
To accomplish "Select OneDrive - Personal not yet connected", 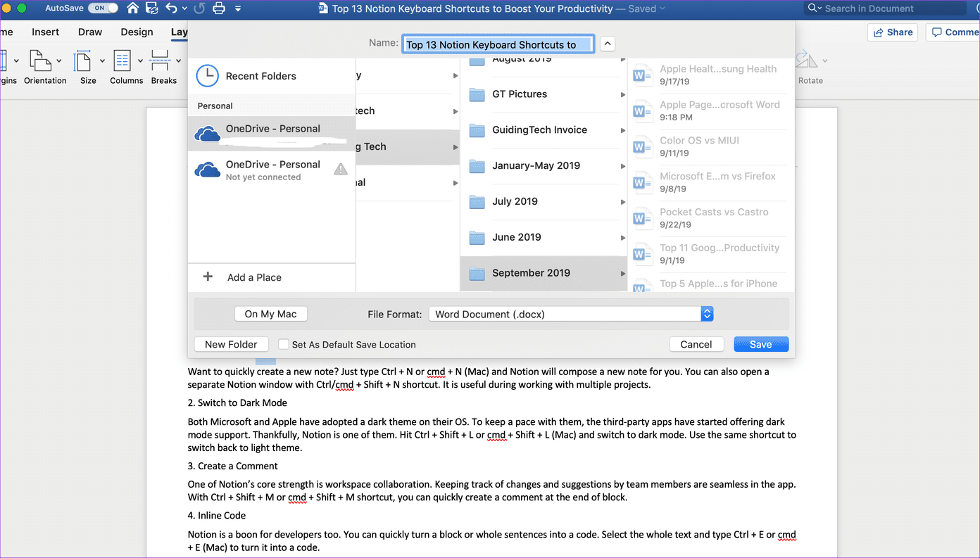I will pos(272,170).
